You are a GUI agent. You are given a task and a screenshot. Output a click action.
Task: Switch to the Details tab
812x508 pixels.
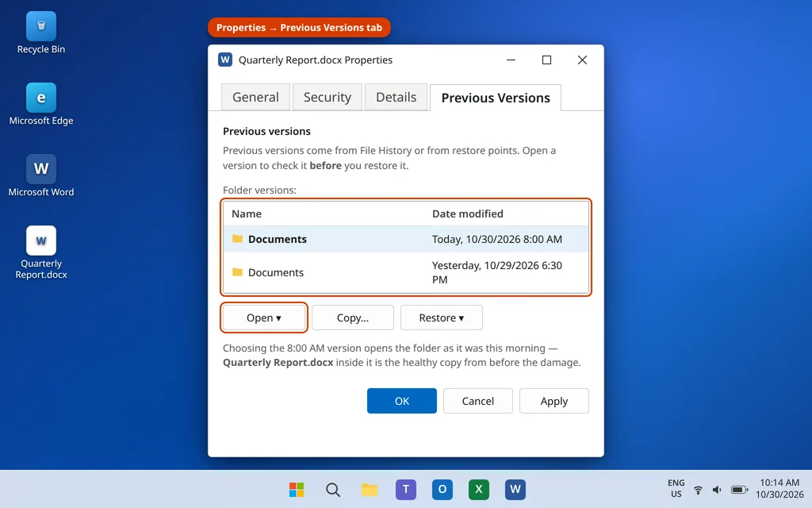(x=396, y=97)
